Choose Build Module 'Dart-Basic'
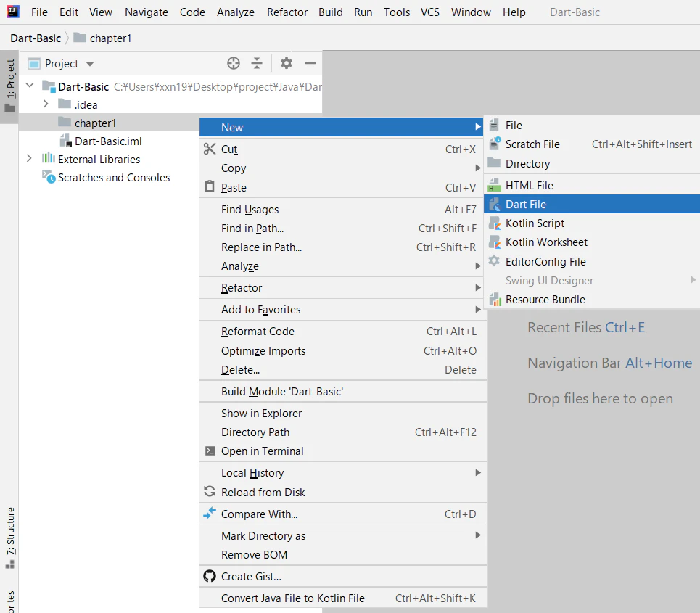This screenshot has height=613, width=700. coord(343,392)
